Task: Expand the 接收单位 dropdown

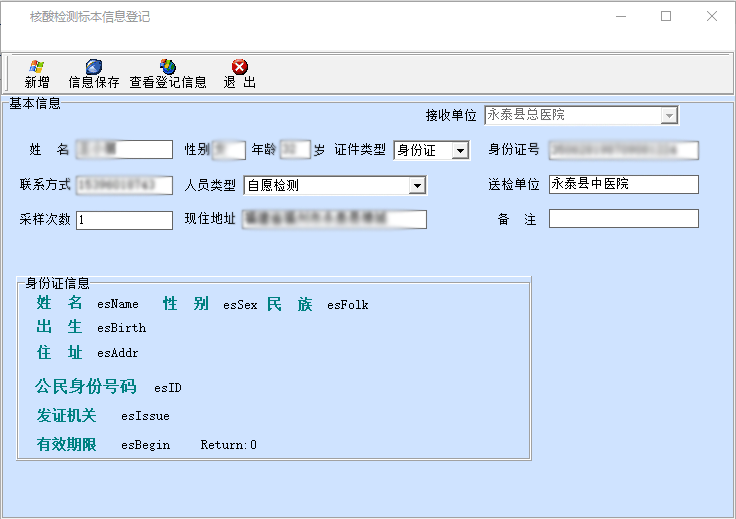Action: tap(669, 116)
